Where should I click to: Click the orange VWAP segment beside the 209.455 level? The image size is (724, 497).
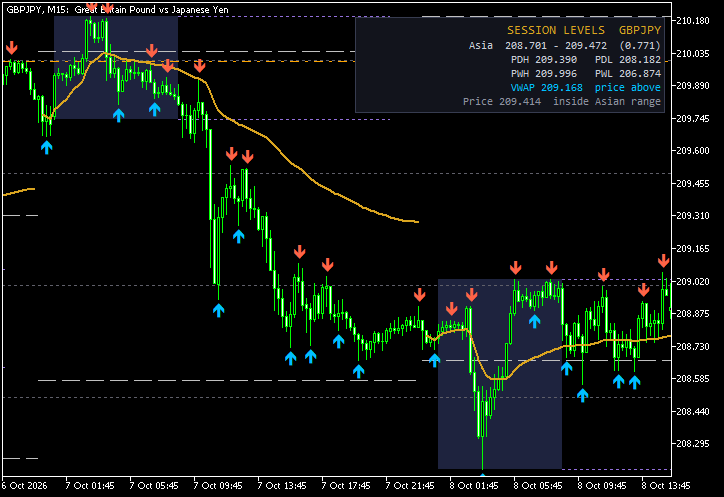coord(18,192)
